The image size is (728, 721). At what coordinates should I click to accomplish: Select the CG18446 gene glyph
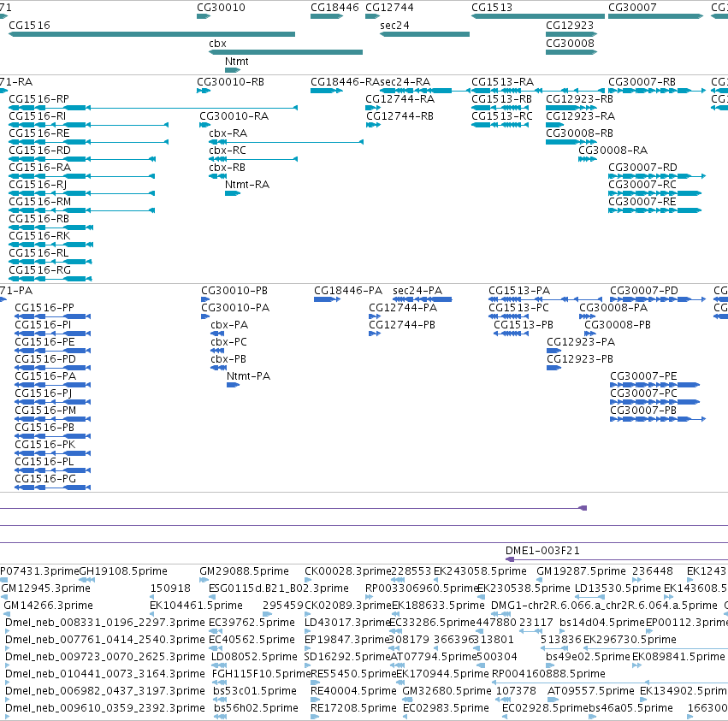point(327,16)
